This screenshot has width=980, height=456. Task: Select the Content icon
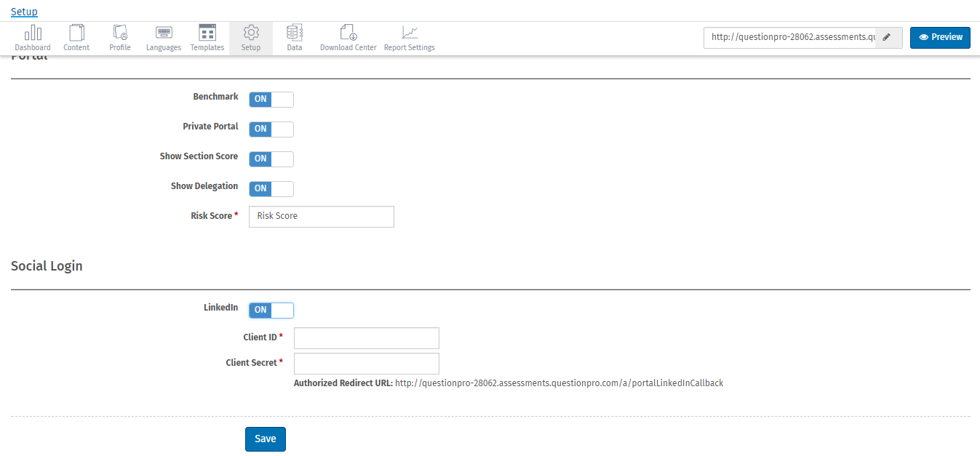coord(76,38)
